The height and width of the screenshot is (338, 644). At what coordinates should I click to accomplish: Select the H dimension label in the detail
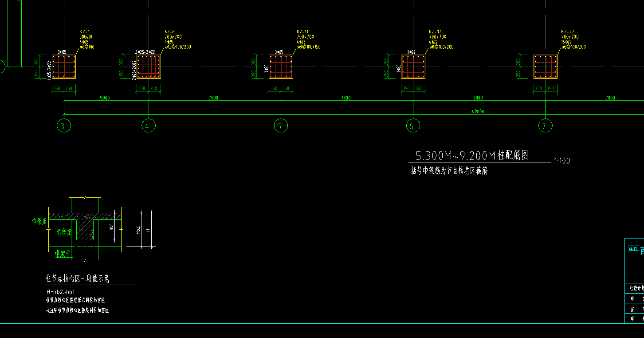149,230
